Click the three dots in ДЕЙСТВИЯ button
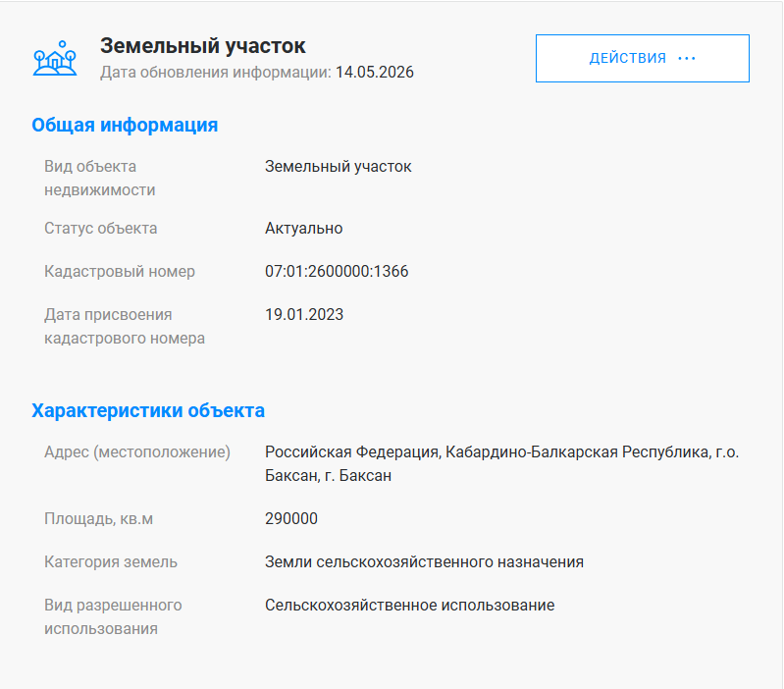This screenshot has height=689, width=784. click(687, 59)
